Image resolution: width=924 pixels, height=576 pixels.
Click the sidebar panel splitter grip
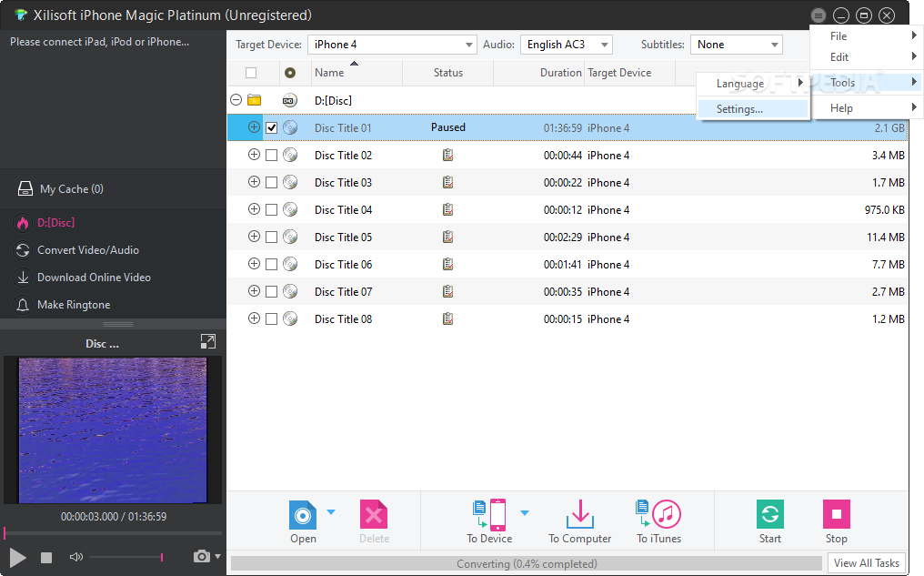coord(118,324)
